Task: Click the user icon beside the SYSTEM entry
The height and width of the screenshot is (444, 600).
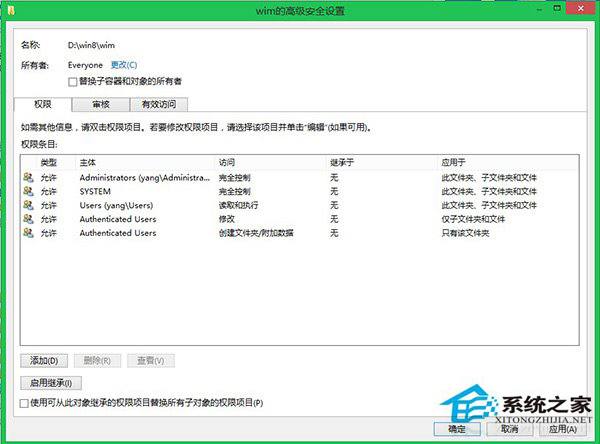Action: [27, 191]
